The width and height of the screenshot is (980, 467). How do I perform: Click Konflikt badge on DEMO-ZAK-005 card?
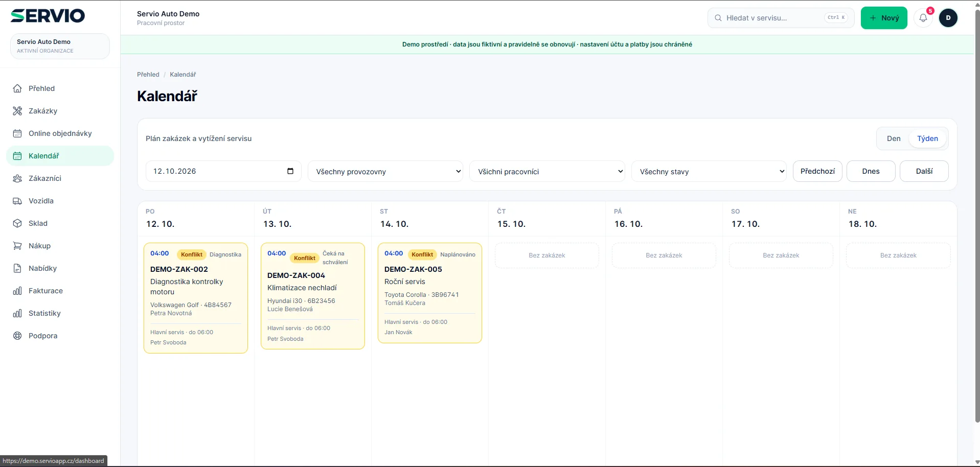422,254
